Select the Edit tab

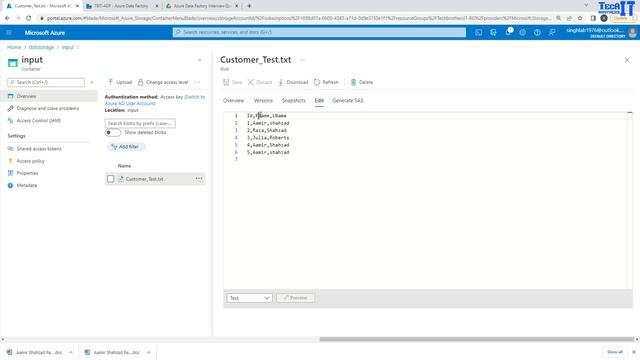(x=319, y=100)
